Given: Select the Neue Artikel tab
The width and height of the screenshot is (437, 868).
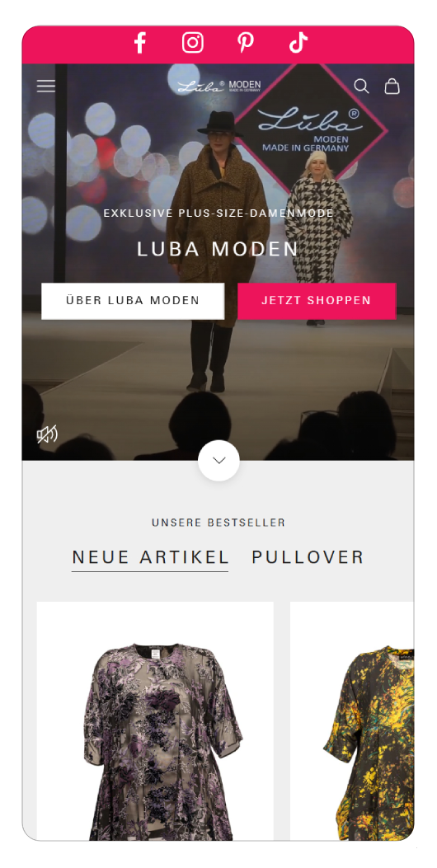Looking at the screenshot, I should click(x=150, y=557).
